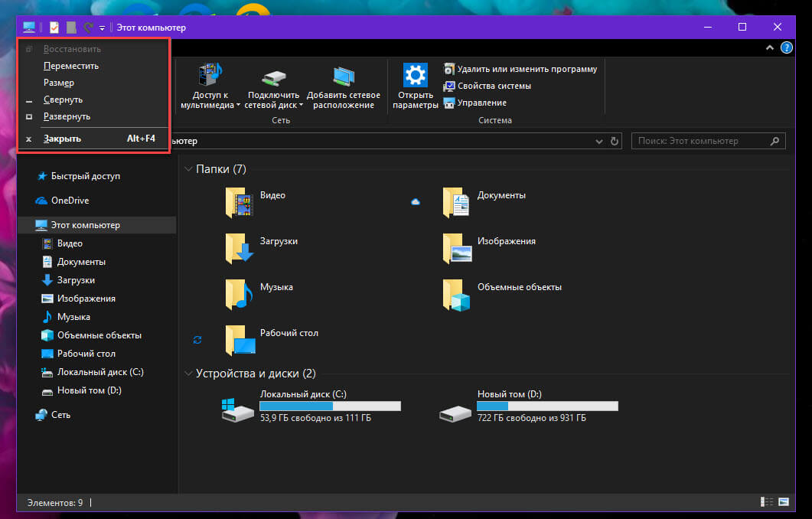Click Свойства системы in the ribbon
Viewport: 812px width, 519px height.
pyautogui.click(x=488, y=86)
